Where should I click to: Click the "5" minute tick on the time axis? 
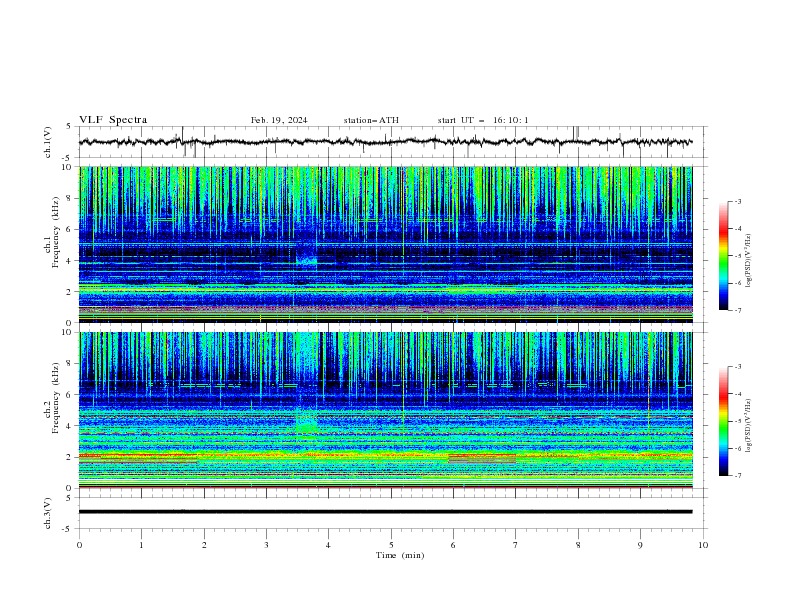coord(391,545)
